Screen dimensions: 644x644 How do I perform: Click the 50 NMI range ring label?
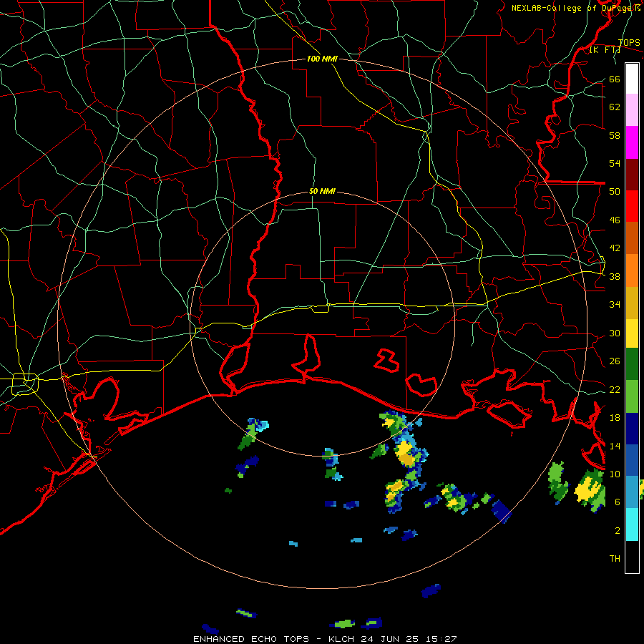(322, 191)
